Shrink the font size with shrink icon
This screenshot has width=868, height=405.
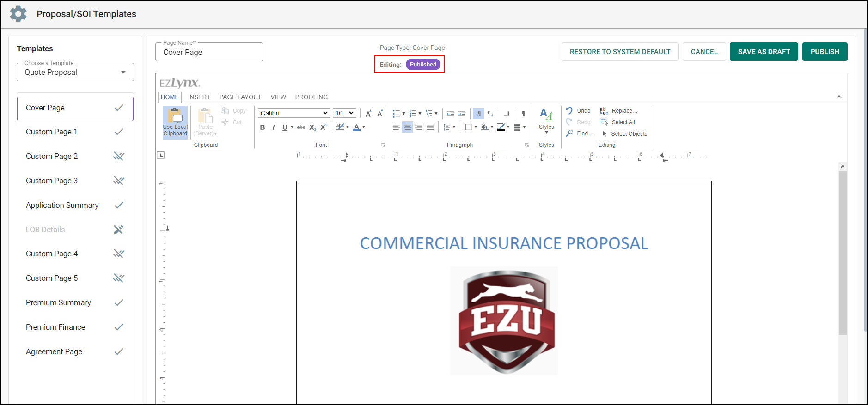380,114
